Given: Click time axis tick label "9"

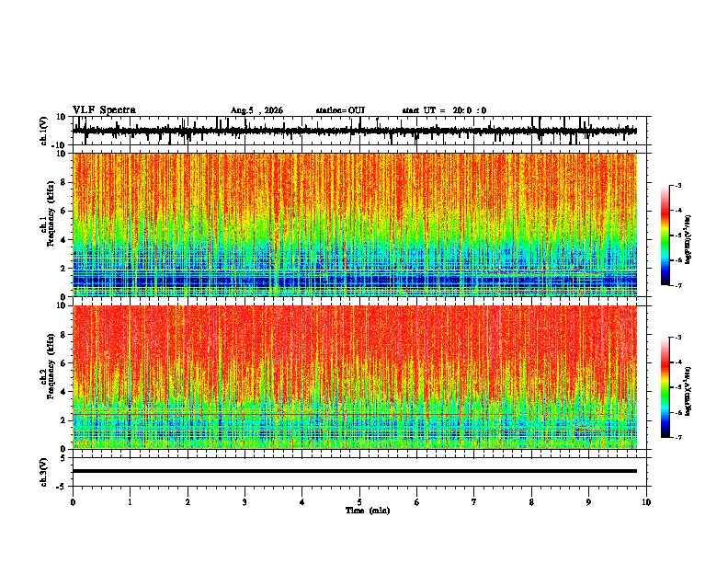Looking at the screenshot, I should coord(589,502).
